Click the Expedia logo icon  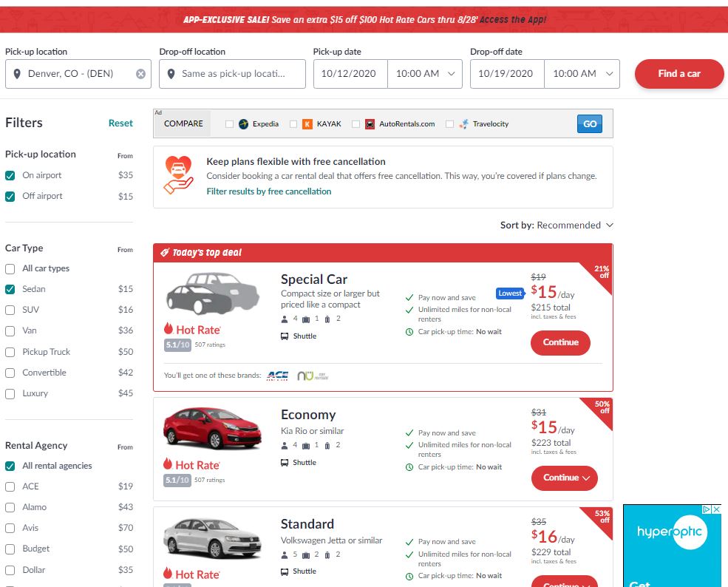(243, 124)
